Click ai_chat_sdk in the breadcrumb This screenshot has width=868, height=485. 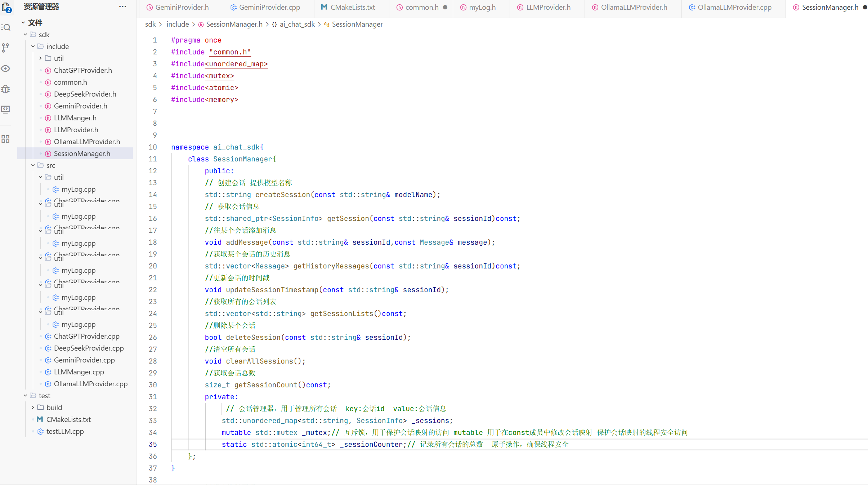(297, 24)
